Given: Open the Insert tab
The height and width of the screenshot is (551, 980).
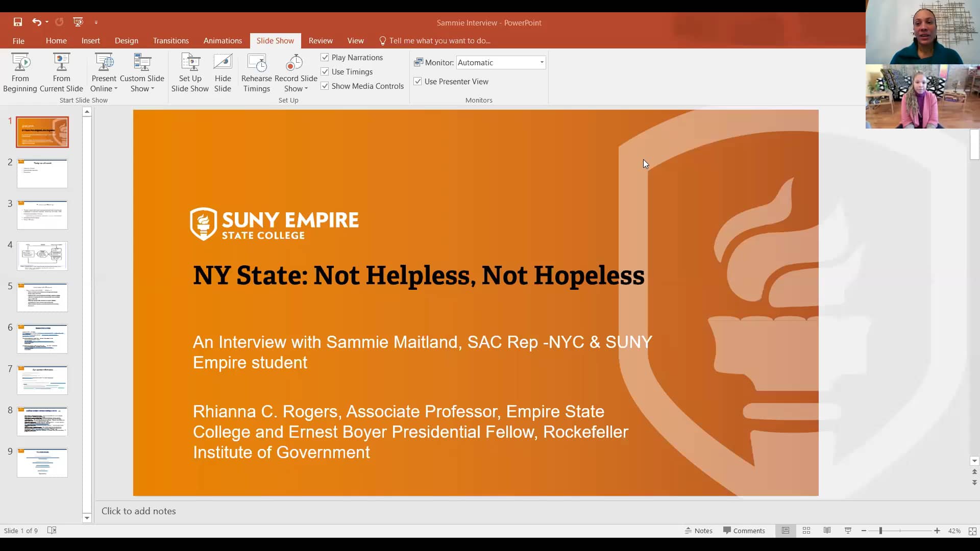Looking at the screenshot, I should 91,41.
